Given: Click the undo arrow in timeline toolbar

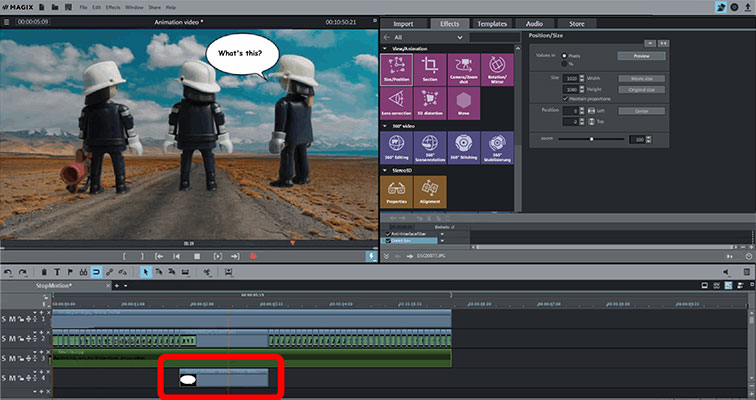Looking at the screenshot, I should click(x=8, y=272).
